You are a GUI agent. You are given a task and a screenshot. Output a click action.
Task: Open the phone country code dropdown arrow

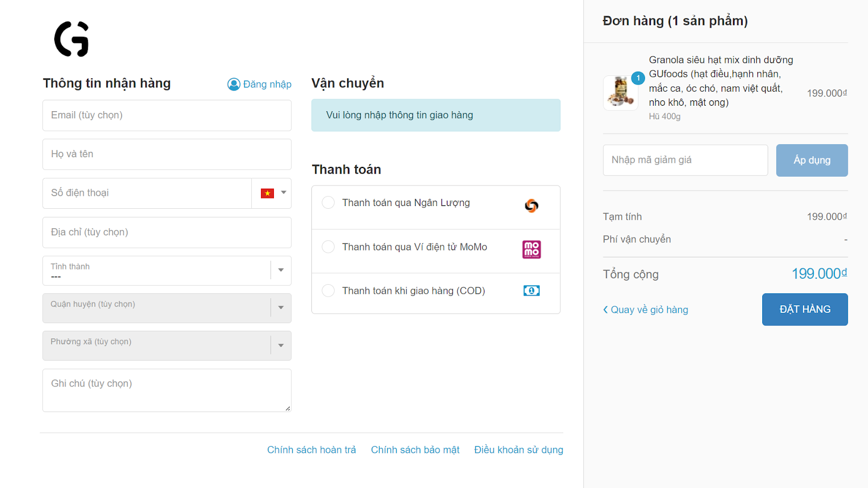[x=284, y=192]
